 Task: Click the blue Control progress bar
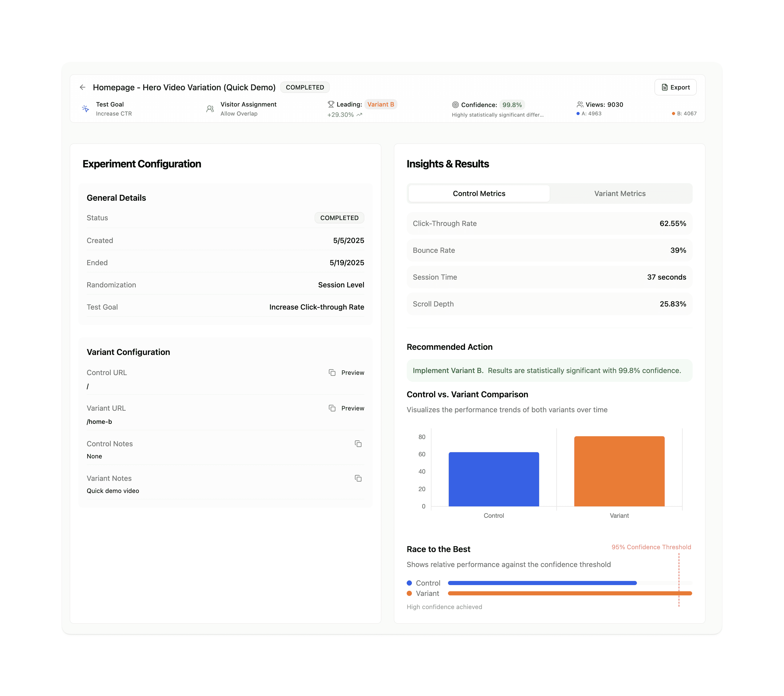click(542, 583)
